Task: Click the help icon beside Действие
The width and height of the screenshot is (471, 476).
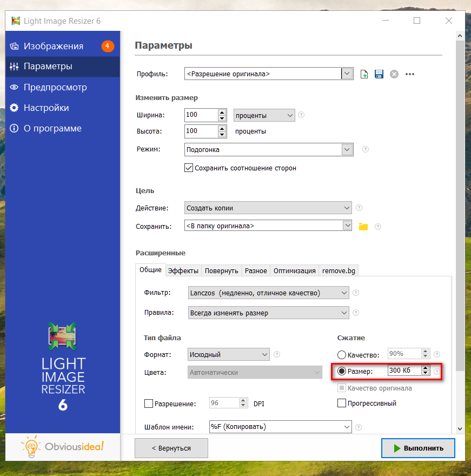Action: [359, 208]
